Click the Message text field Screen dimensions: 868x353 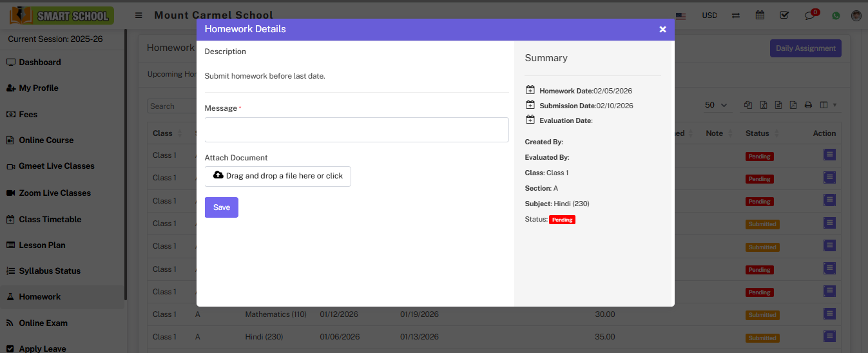tap(356, 129)
